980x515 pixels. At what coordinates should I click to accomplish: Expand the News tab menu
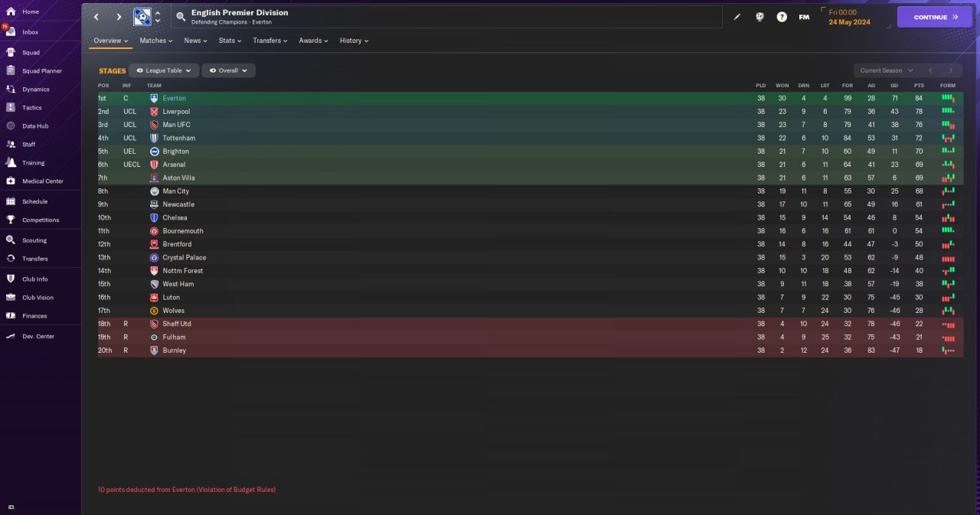(x=196, y=41)
